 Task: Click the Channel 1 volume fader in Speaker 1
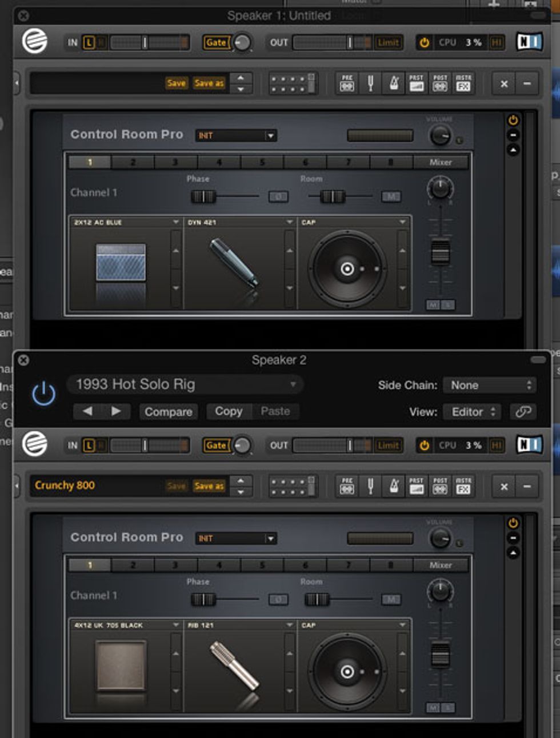click(440, 252)
